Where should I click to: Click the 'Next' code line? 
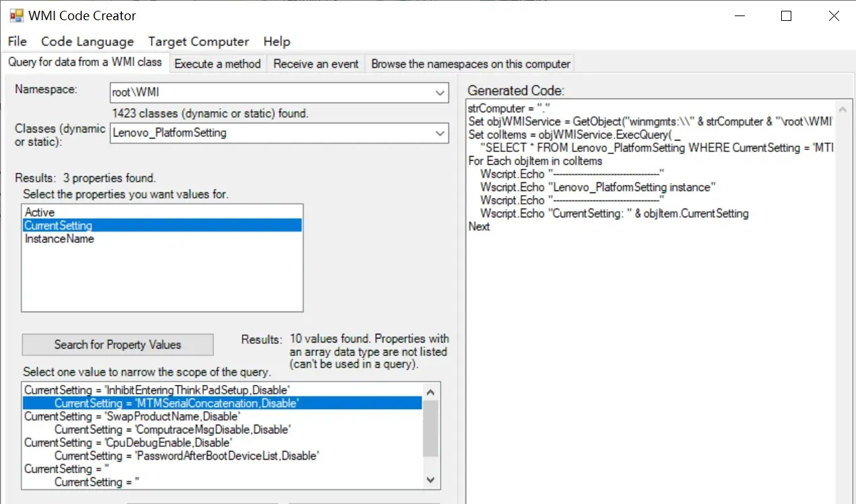coord(479,227)
